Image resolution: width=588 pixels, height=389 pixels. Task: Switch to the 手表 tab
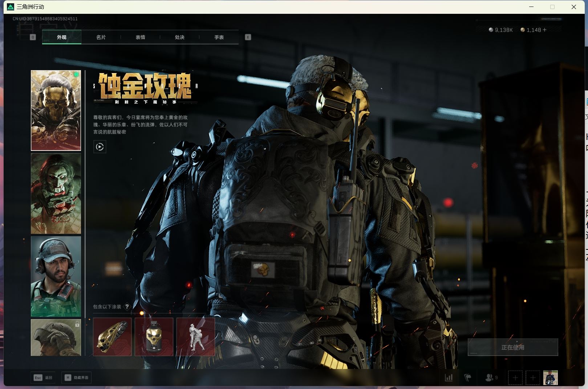point(219,37)
